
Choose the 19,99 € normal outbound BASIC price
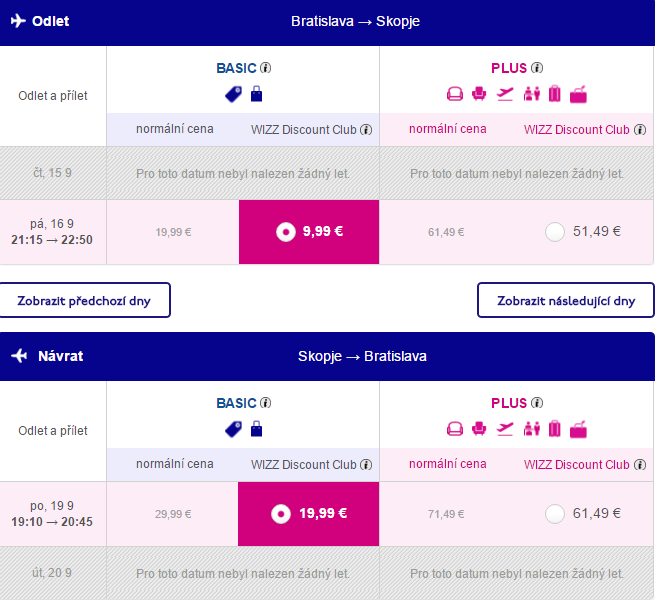click(x=173, y=232)
